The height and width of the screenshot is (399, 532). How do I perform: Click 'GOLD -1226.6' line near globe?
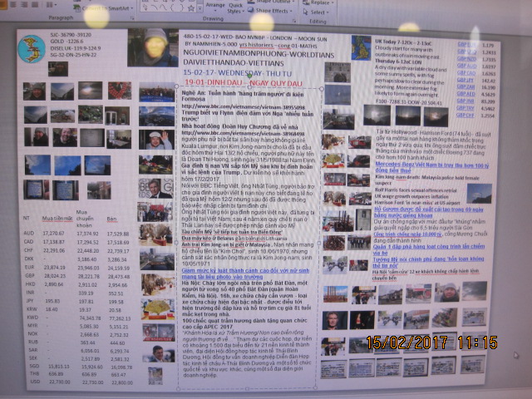66,42
